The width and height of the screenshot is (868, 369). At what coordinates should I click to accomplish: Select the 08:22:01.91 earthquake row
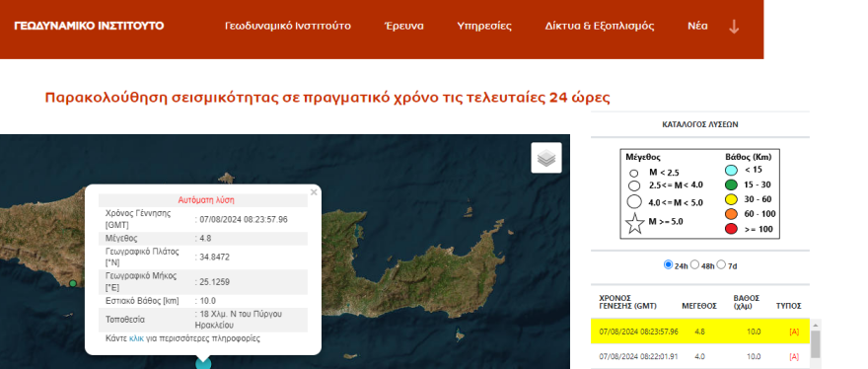700,356
